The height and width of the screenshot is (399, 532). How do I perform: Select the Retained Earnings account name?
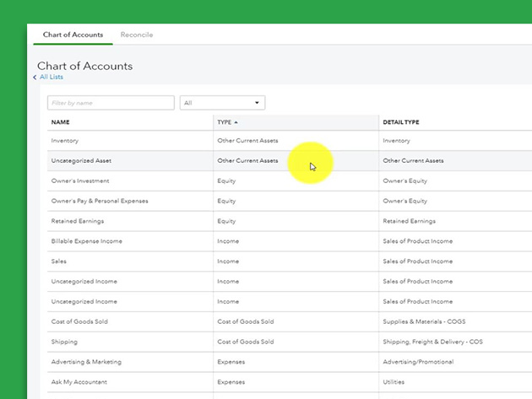coord(78,221)
